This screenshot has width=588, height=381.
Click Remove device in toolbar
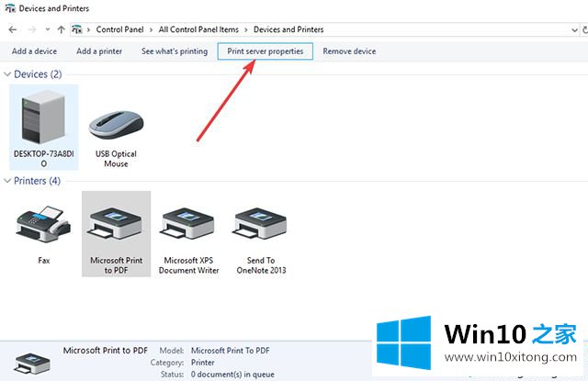[x=349, y=51]
